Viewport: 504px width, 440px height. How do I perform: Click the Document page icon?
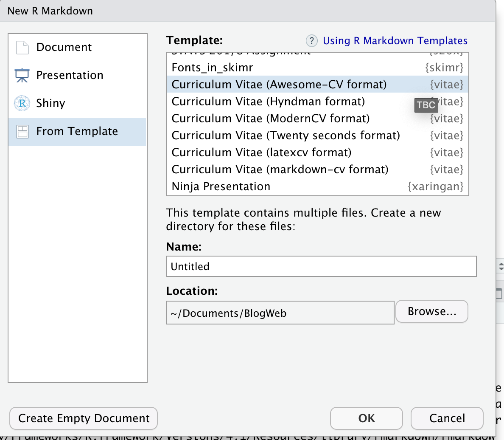(x=22, y=48)
